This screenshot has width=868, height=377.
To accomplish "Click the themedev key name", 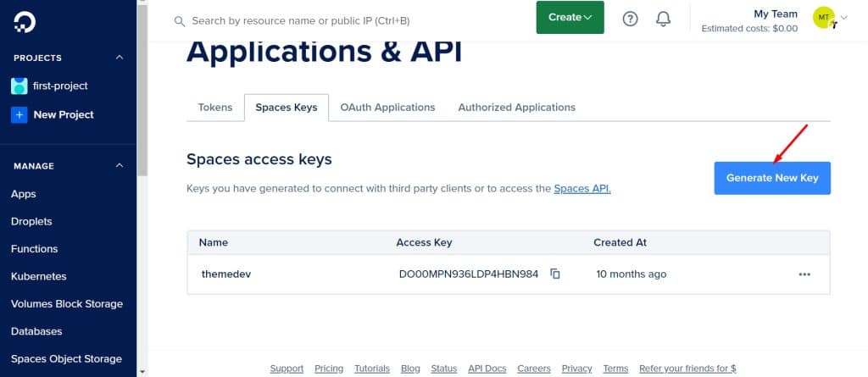I will [x=226, y=274].
